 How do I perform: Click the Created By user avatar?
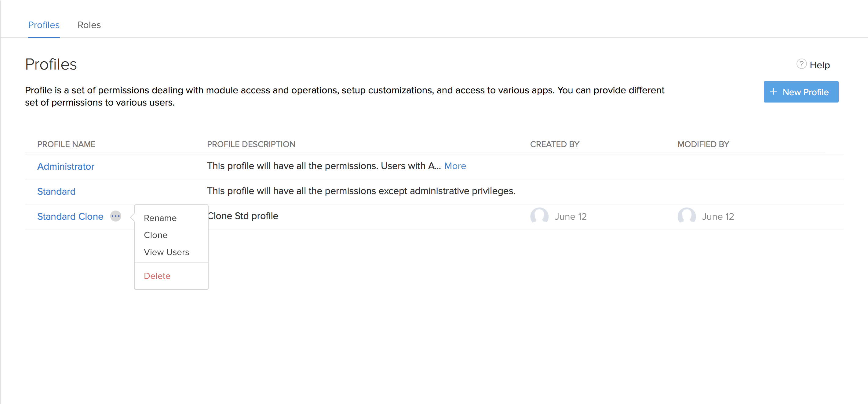pos(539,216)
